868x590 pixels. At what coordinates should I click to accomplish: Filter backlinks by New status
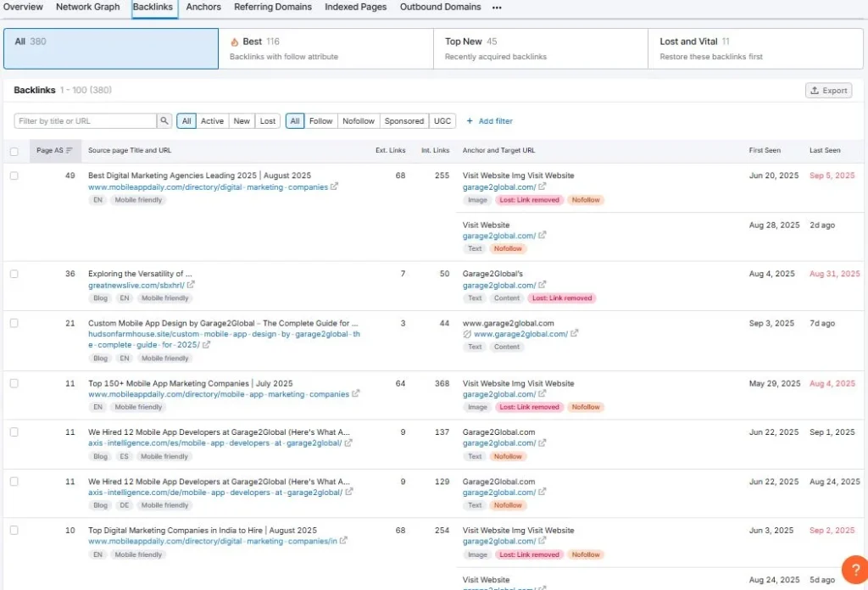[242, 120]
